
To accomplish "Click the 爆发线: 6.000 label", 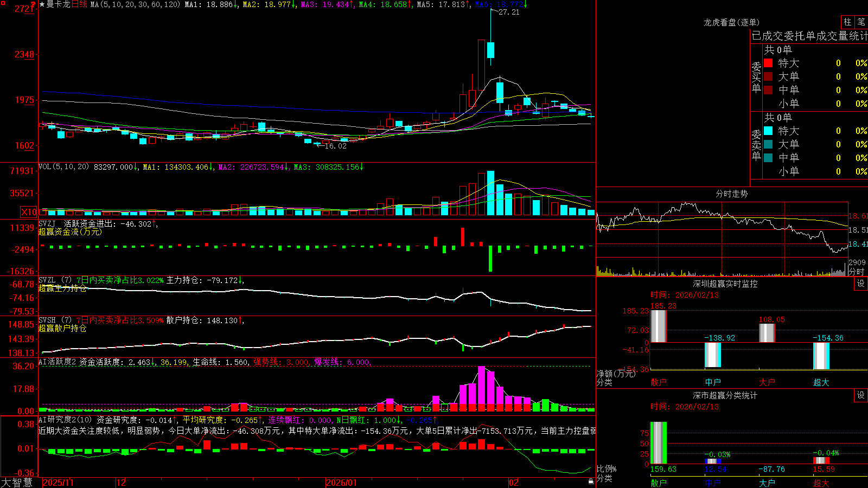I will point(342,362).
